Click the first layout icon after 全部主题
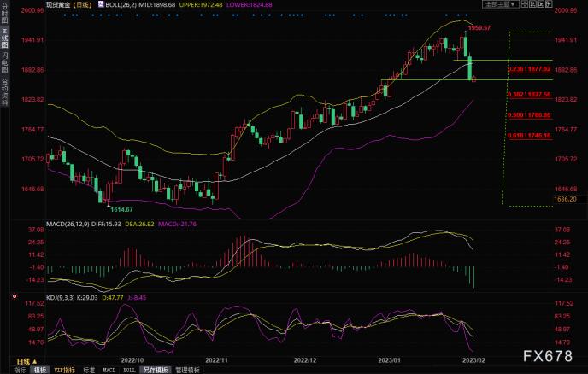 click(525, 4)
